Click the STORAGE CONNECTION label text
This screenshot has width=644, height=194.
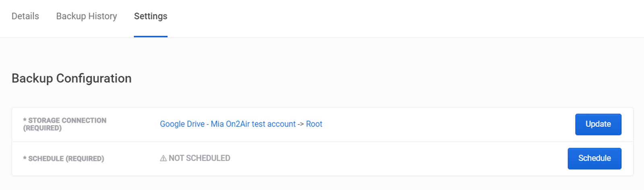[67, 120]
